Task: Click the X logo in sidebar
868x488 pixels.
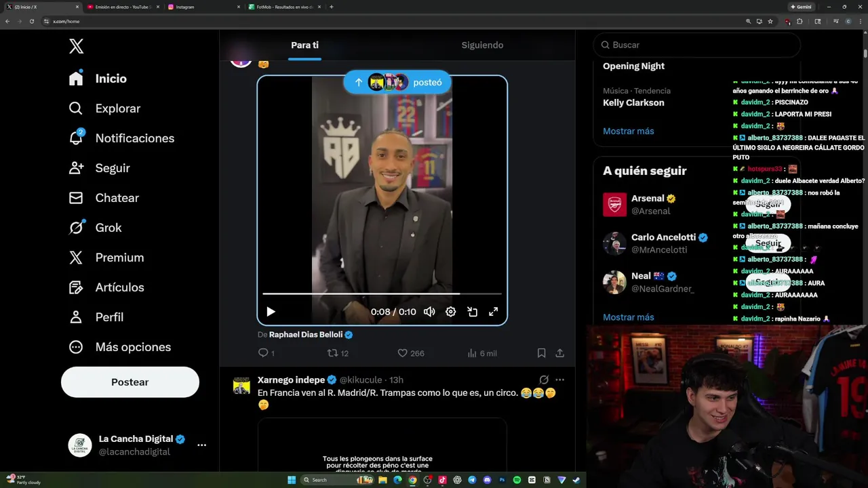Action: (x=77, y=46)
